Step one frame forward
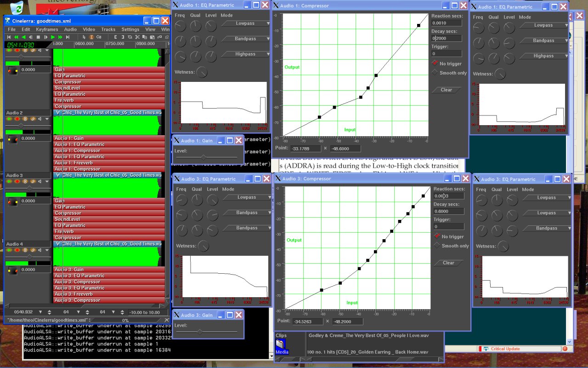The width and height of the screenshot is (588, 368). tap(46, 37)
